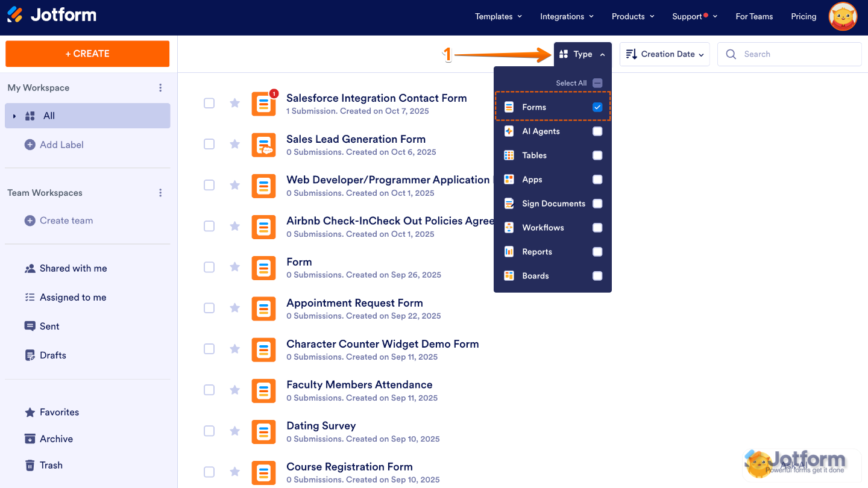This screenshot has width=868, height=488.
Task: Click the Jotform logo
Action: [51, 16]
